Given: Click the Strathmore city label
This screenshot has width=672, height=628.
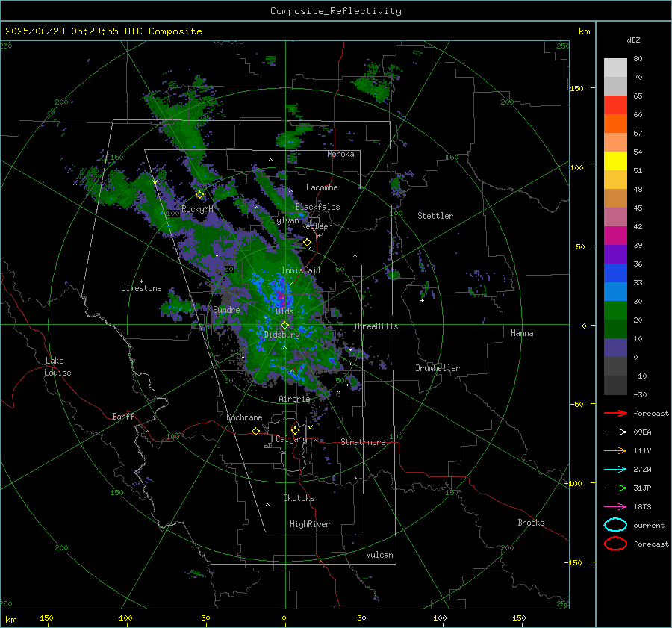Looking at the screenshot, I should click(363, 442).
